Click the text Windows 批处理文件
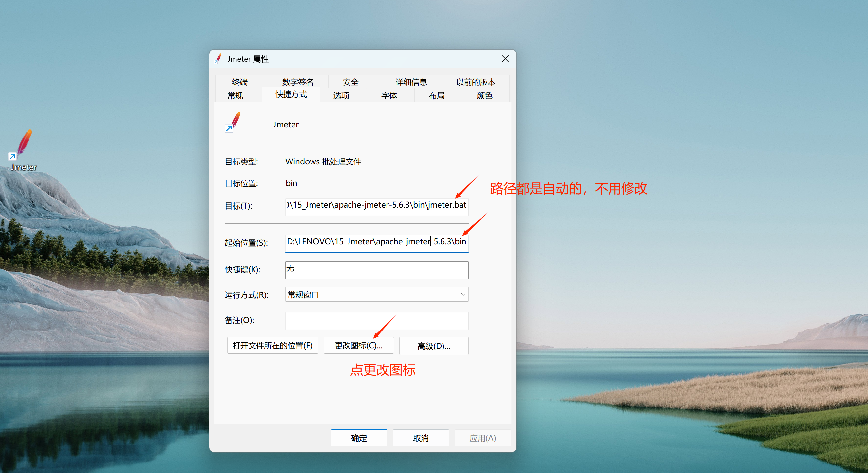Image resolution: width=868 pixels, height=473 pixels. 323,162
